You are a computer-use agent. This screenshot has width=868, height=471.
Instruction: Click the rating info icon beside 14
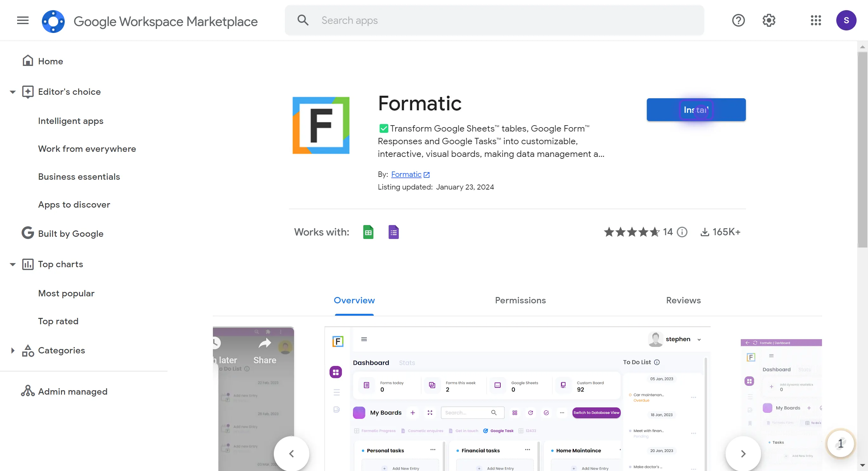coord(682,232)
